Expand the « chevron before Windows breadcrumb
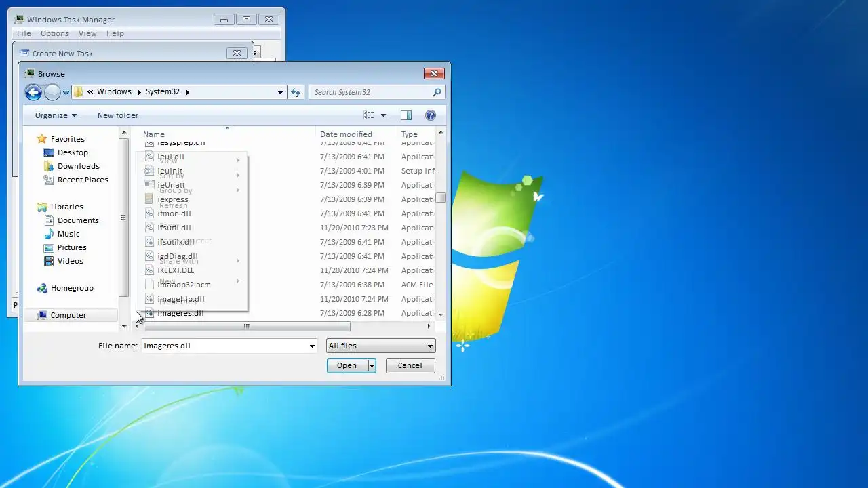The height and width of the screenshot is (488, 868). pos(90,92)
